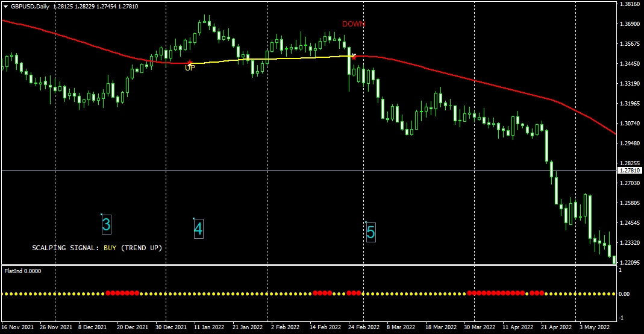
Task: Click the 8 Mar 2022 date label
Action: click(x=401, y=327)
